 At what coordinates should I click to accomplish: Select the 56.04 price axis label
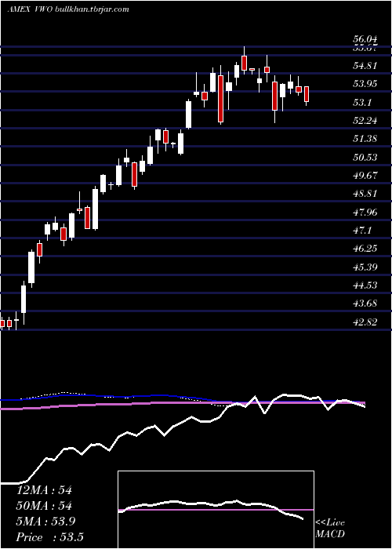(x=365, y=39)
